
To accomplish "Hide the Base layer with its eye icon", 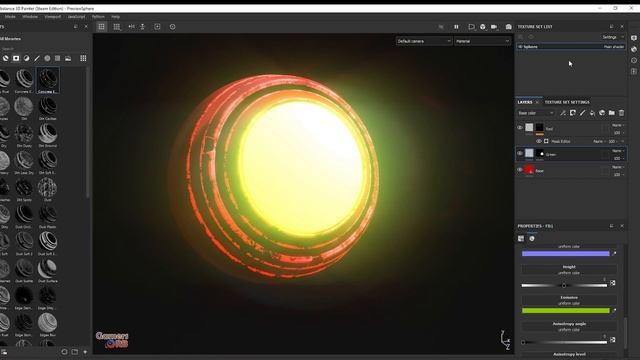I will tap(520, 170).
